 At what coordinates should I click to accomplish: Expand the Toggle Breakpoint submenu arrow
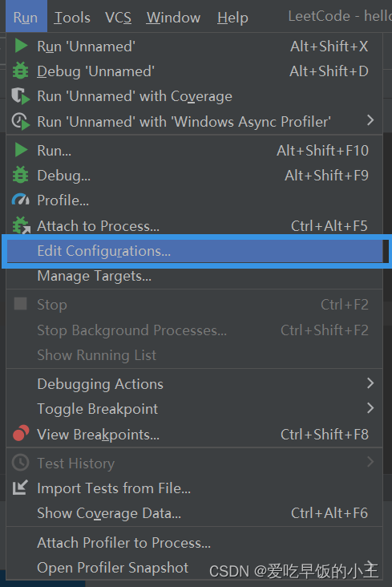[370, 408]
